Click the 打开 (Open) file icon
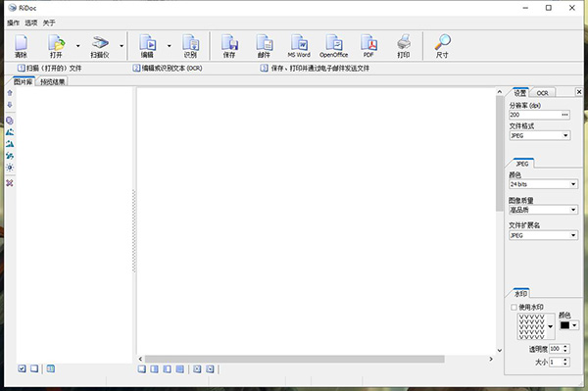The image size is (588, 391). tap(56, 46)
